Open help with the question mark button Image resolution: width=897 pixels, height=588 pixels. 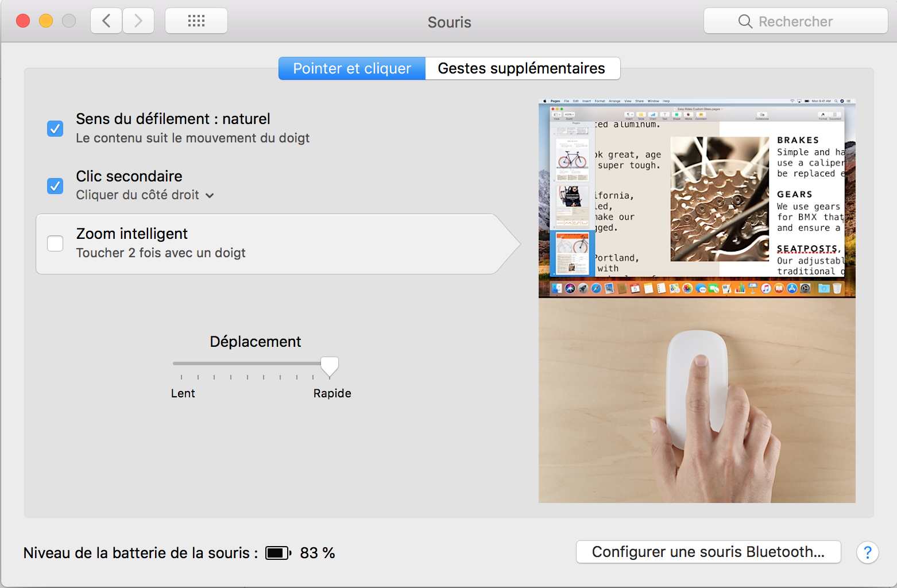pos(867,552)
